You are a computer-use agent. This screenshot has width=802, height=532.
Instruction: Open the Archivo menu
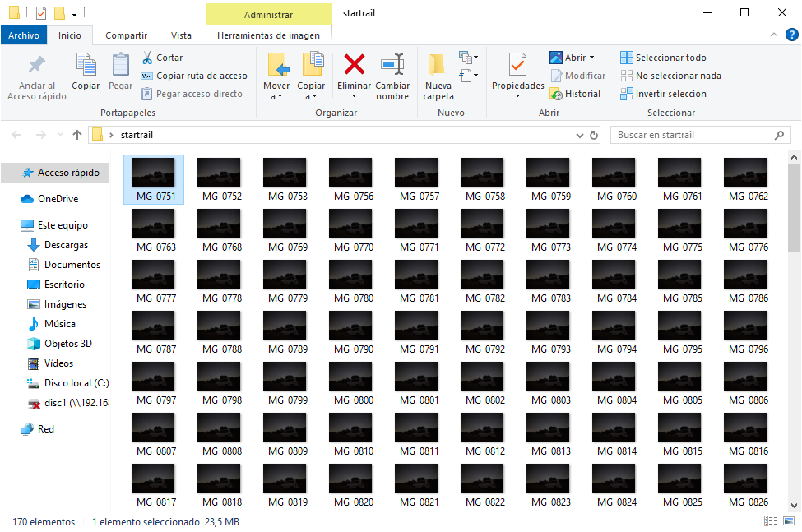24,35
